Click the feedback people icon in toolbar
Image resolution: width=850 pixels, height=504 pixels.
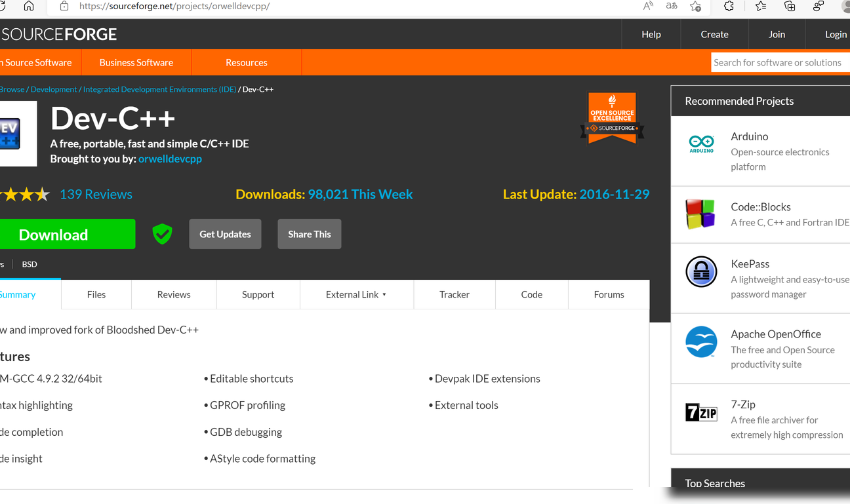tap(818, 6)
